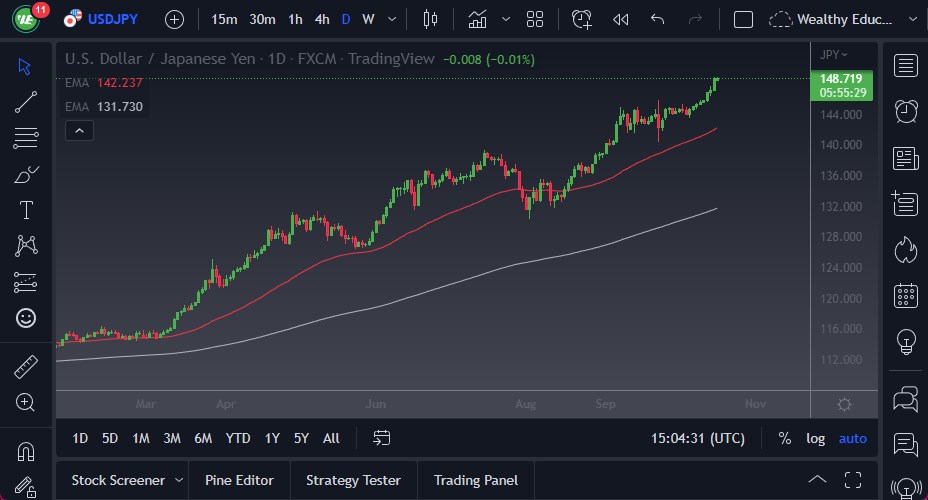
Task: Open the text annotation tool
Action: pyautogui.click(x=26, y=210)
